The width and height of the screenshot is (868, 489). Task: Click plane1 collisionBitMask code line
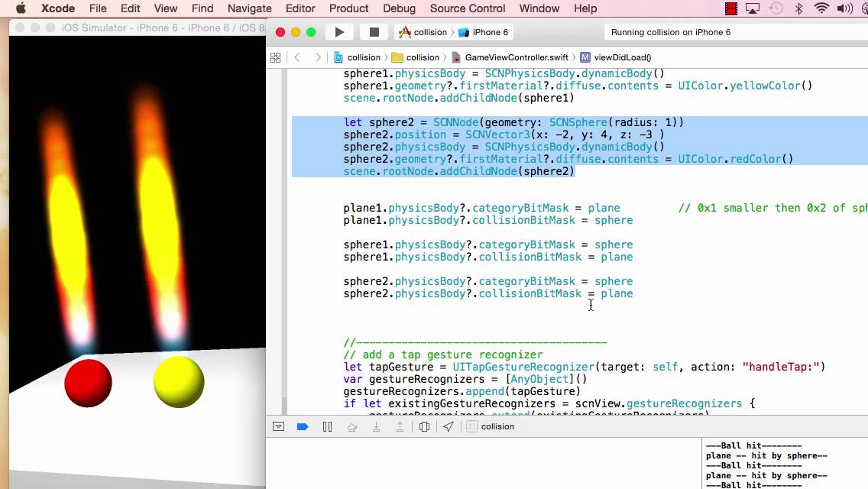point(487,220)
